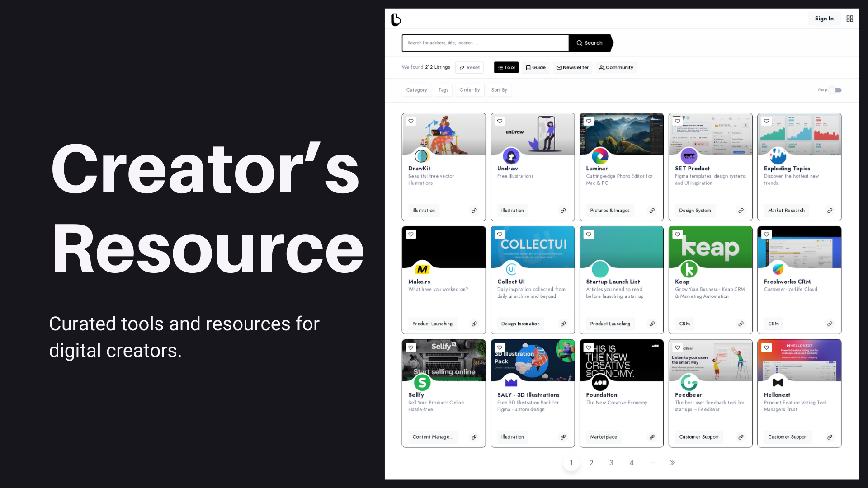This screenshot has width=868, height=488.
Task: Favorite the Exploding Topics heart icon
Action: coord(766,121)
